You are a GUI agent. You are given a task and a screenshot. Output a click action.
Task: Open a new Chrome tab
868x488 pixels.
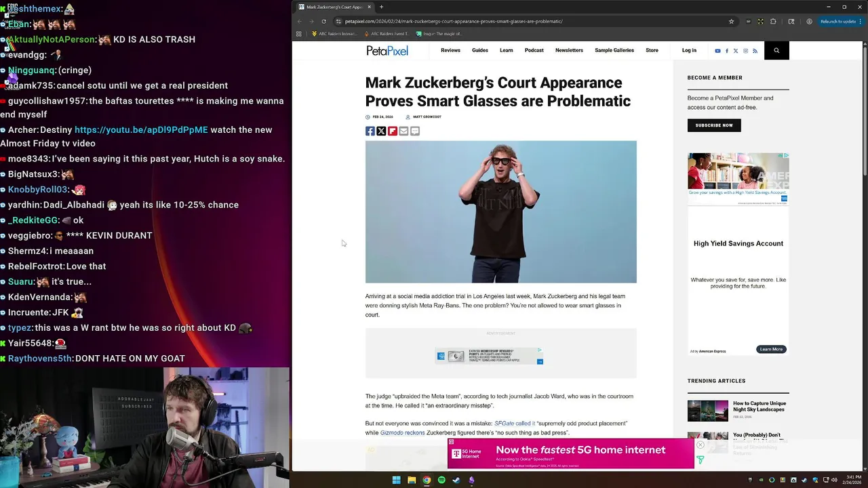pyautogui.click(x=381, y=7)
